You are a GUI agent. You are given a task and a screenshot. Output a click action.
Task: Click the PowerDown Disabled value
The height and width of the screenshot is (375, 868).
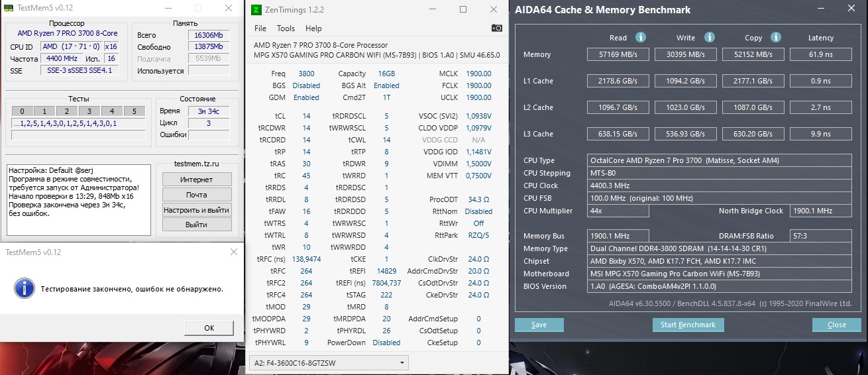click(x=386, y=343)
